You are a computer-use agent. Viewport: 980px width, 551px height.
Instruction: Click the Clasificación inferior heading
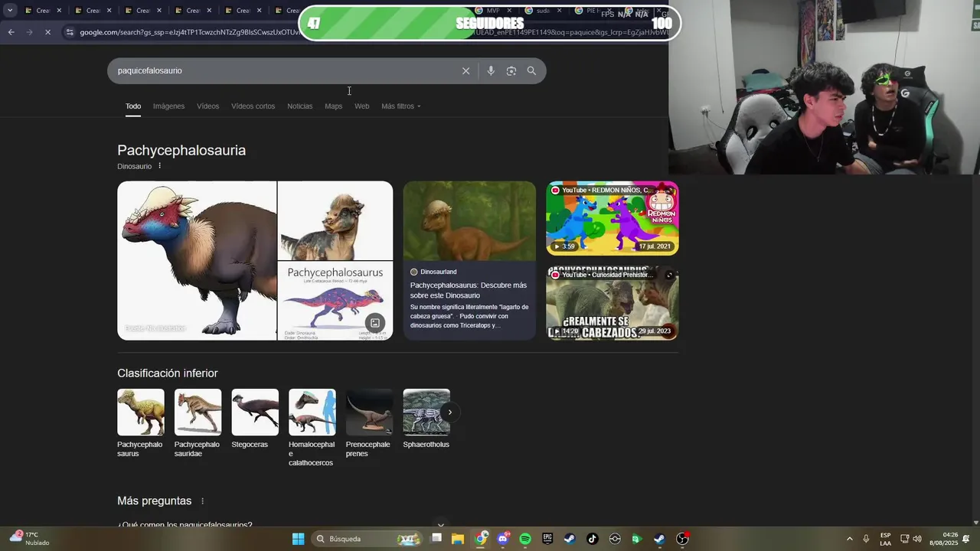click(168, 373)
